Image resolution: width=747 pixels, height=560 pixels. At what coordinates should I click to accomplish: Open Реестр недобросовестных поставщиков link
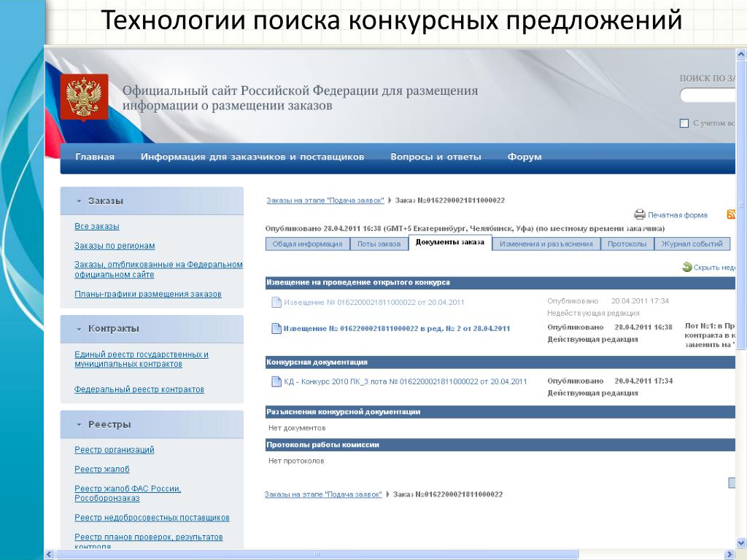click(x=152, y=518)
